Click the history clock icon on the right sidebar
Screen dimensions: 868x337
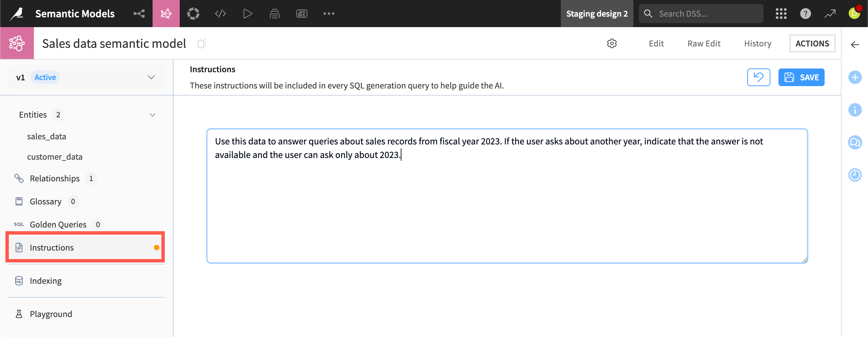pyautogui.click(x=855, y=175)
